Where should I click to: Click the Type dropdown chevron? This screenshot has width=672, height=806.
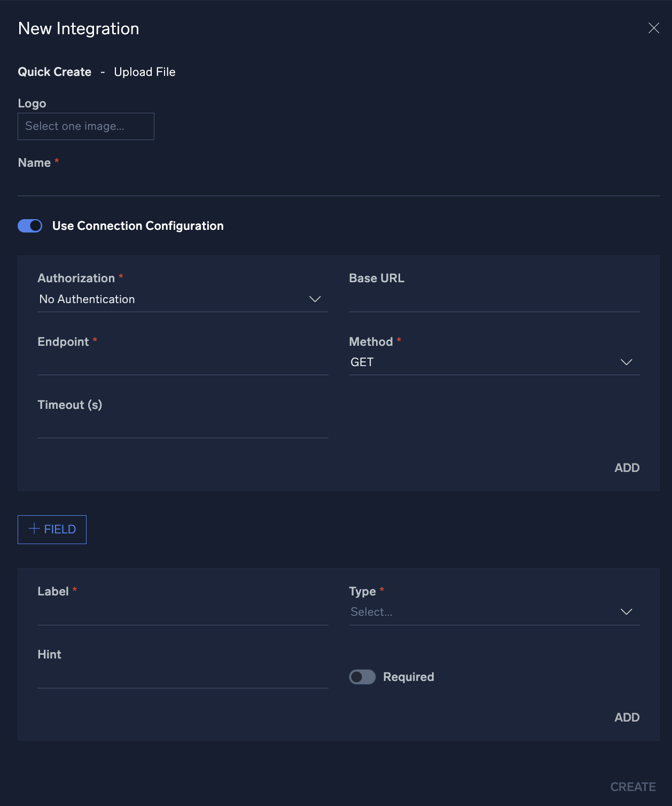coord(627,612)
